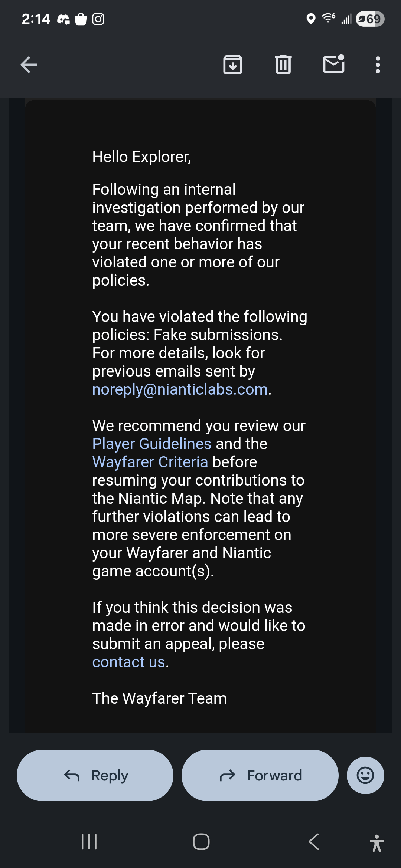Forward this email
Image resolution: width=401 pixels, height=868 pixels.
pyautogui.click(x=260, y=775)
